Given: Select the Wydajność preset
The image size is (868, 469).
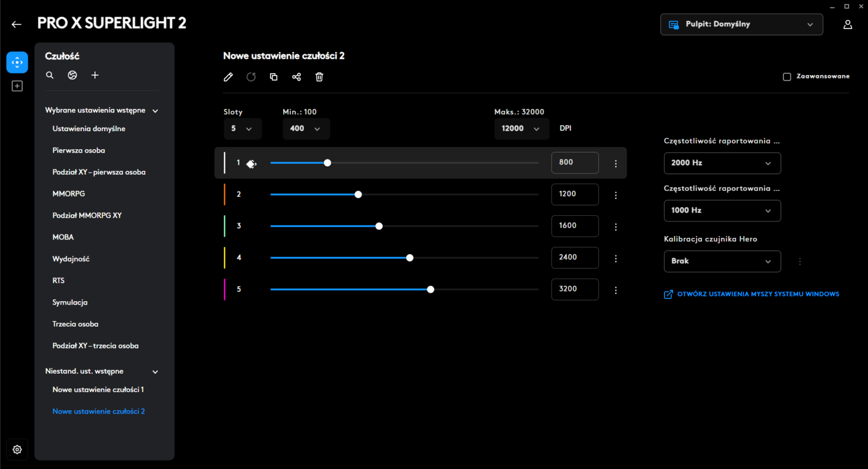Looking at the screenshot, I should [71, 259].
